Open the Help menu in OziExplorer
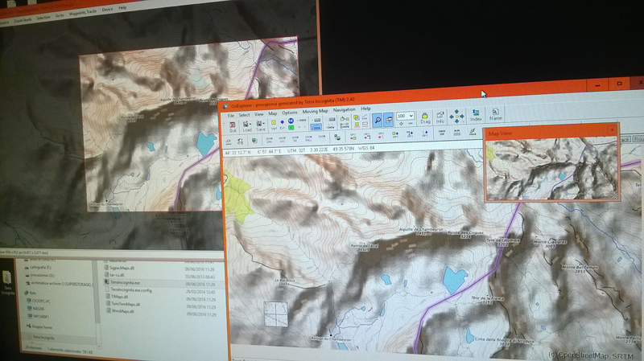 (365, 109)
